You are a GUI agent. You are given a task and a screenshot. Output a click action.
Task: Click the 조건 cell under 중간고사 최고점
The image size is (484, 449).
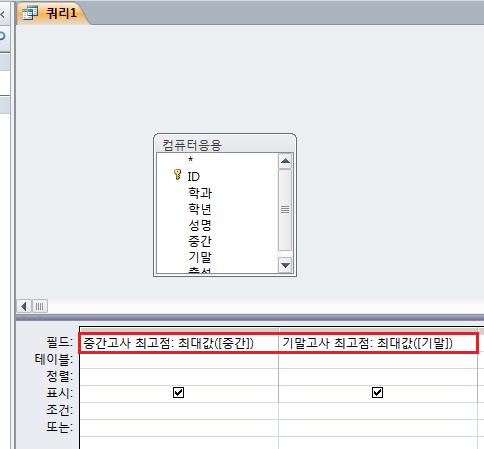coord(179,411)
